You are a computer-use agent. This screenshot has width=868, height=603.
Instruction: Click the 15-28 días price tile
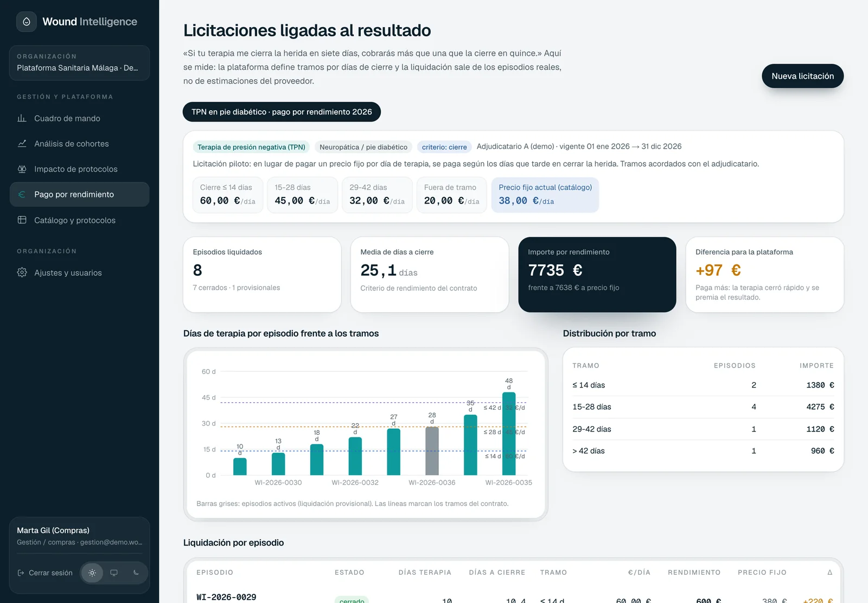coord(303,195)
